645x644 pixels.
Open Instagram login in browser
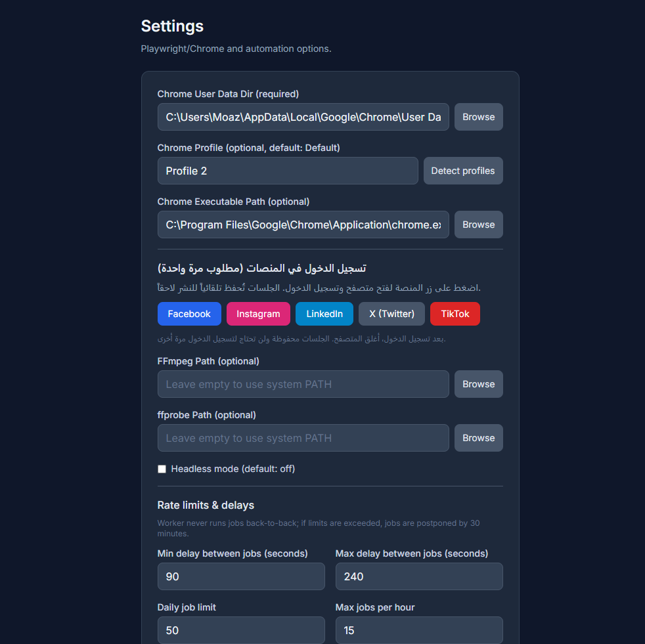pos(258,314)
